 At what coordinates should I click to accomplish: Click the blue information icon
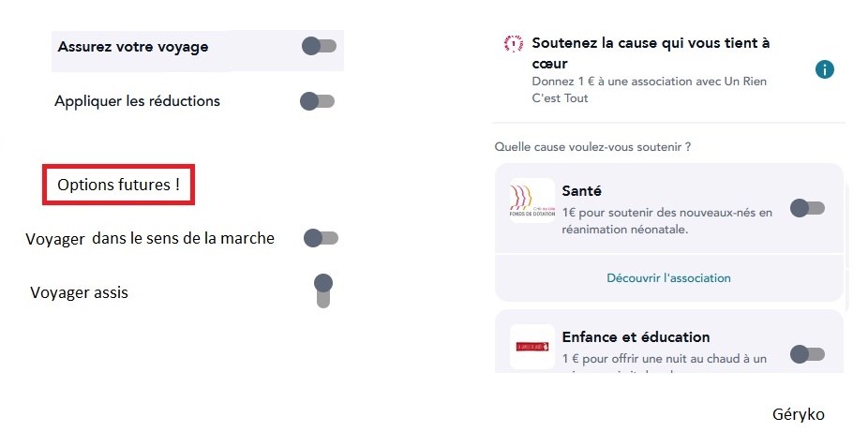[x=825, y=69]
